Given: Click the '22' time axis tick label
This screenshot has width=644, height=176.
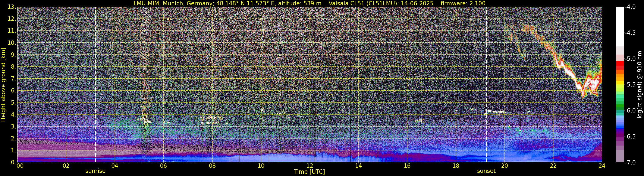Looking at the screenshot, I should coord(553,166).
